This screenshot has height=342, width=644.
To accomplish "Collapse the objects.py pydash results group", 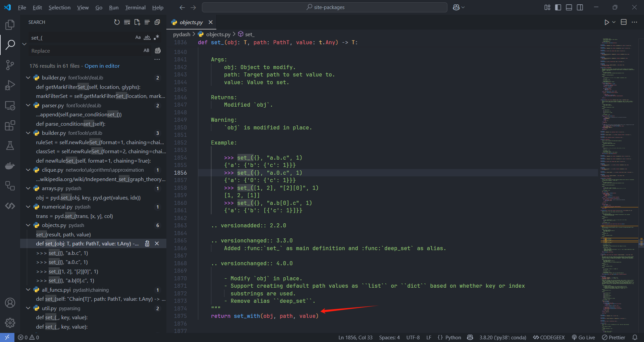I will coord(28,225).
